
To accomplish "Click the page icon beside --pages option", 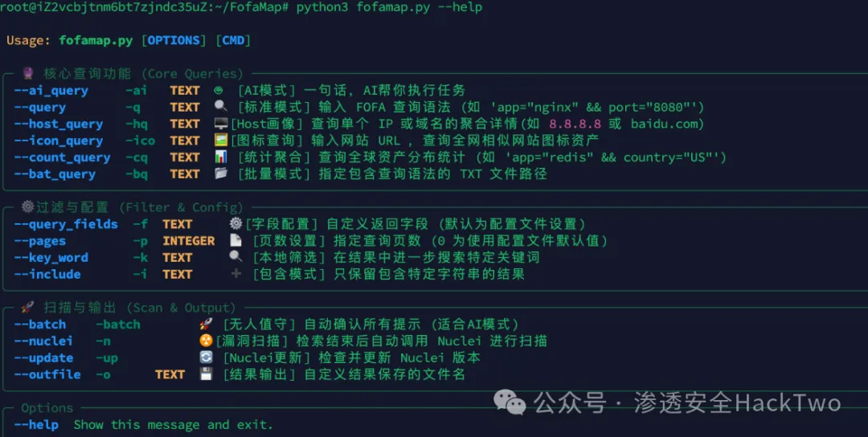I will click(x=235, y=241).
